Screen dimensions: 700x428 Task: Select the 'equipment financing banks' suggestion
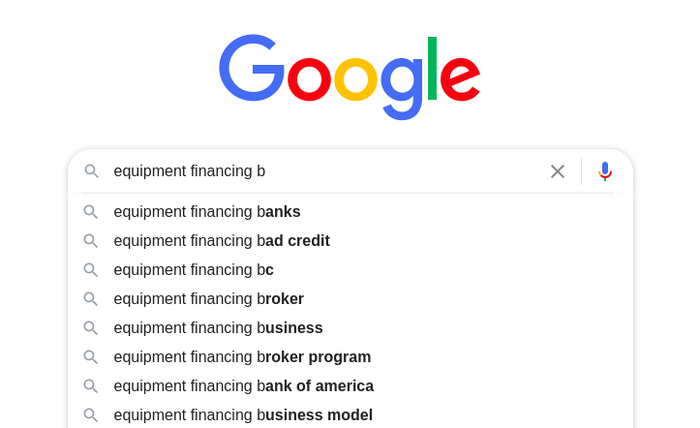350,212
